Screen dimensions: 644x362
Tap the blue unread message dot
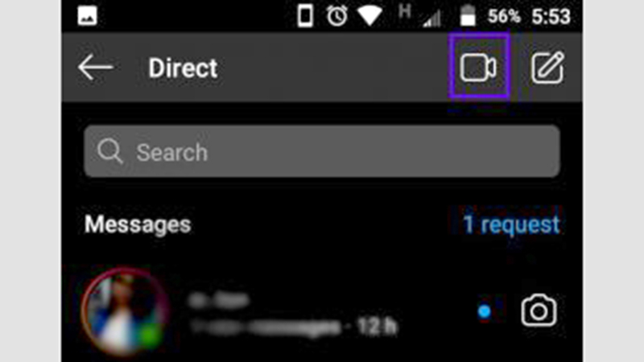485,311
